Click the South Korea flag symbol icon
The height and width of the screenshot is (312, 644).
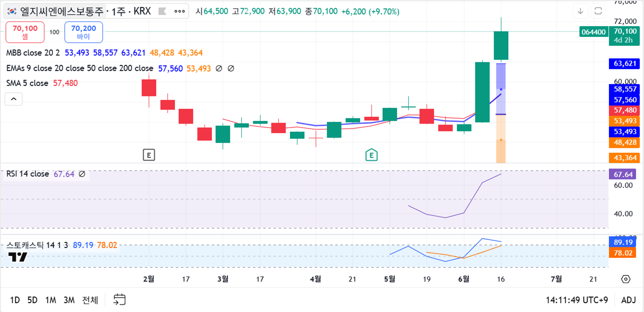point(12,11)
